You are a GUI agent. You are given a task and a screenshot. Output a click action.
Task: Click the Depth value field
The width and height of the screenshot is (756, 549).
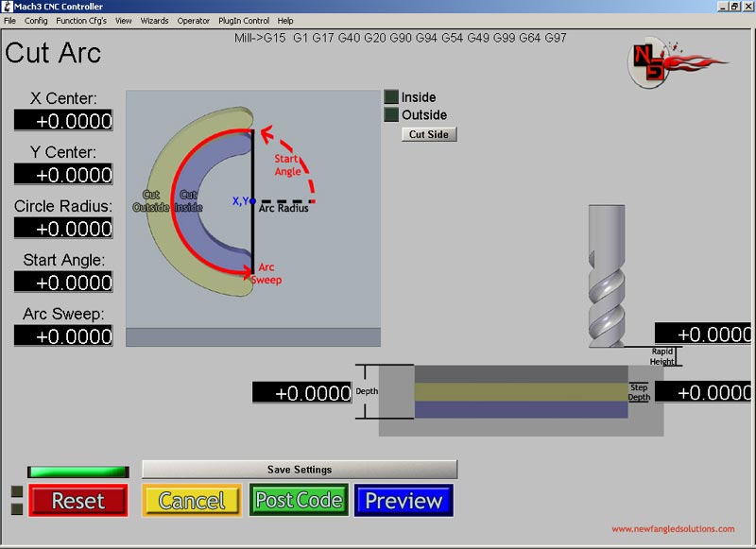point(302,393)
